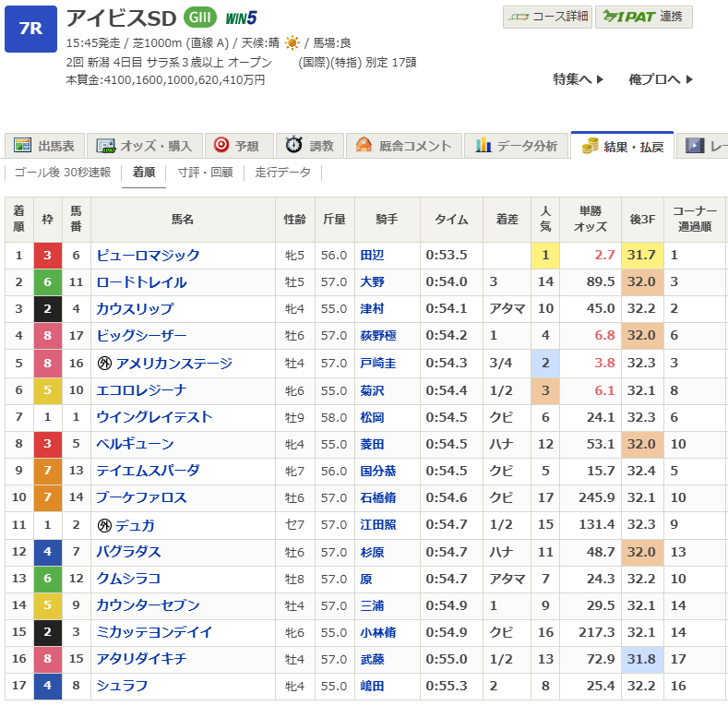Open jockey 戸崎圭 profile
The width and height of the screenshot is (728, 706).
(x=378, y=363)
